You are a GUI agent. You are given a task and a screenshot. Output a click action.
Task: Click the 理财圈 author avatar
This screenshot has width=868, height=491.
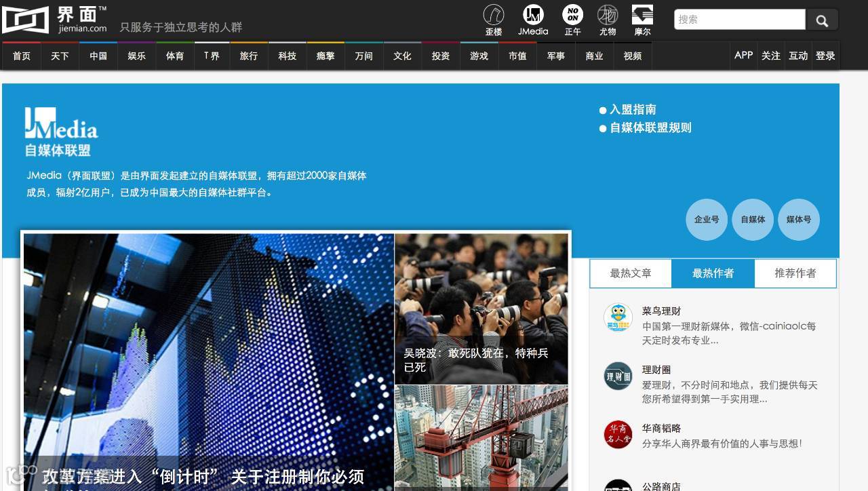[618, 376]
